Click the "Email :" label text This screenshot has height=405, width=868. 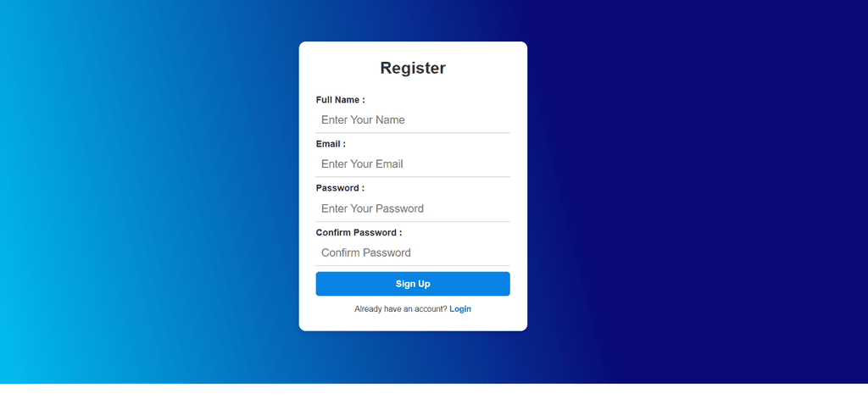pyautogui.click(x=331, y=144)
